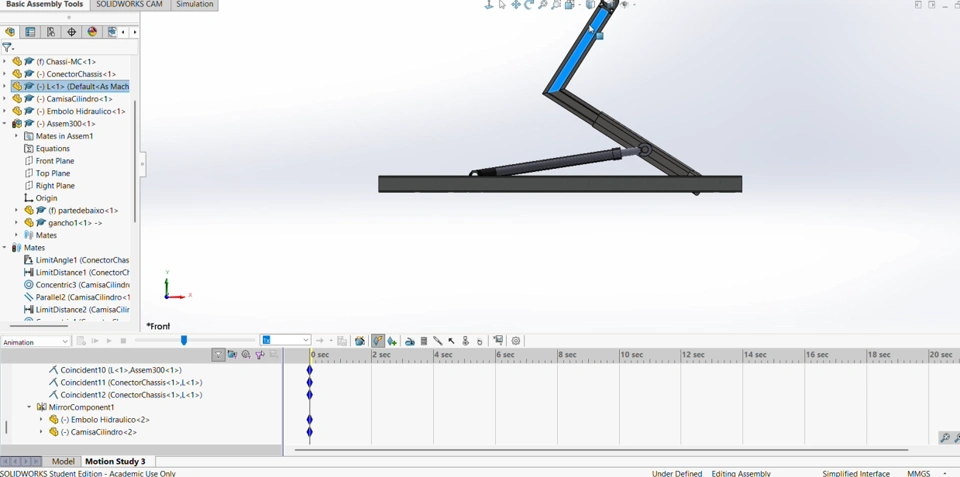Collapse the MirrorComponent1 node
The height and width of the screenshot is (477, 960).
coord(29,407)
